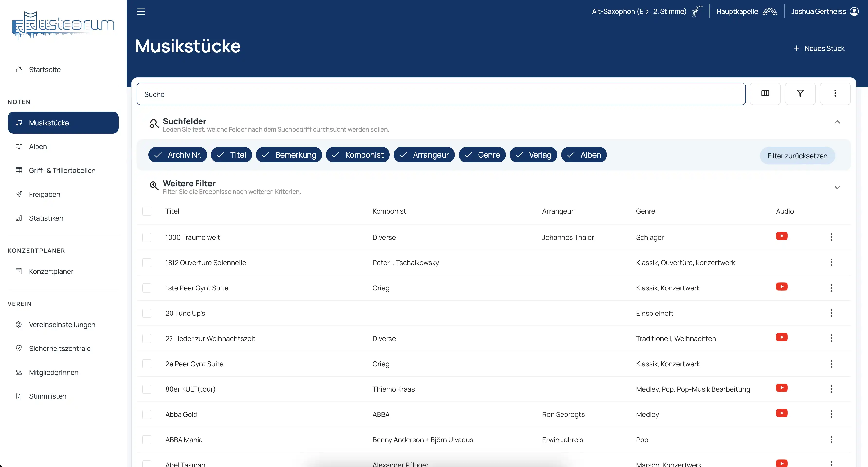Check the box for 1812 Ouverture Solennelle
The image size is (868, 467).
coord(147,262)
